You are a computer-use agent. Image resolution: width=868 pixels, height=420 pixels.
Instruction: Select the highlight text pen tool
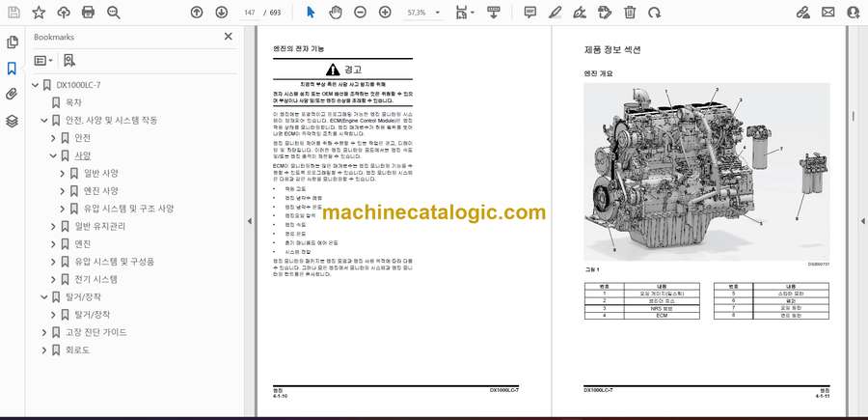(555, 13)
